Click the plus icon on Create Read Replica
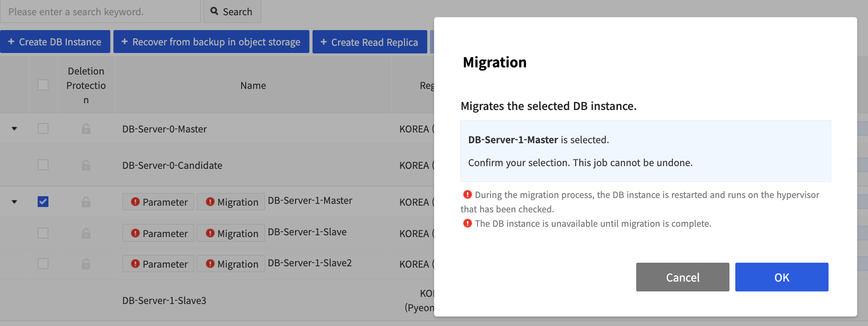 point(324,42)
